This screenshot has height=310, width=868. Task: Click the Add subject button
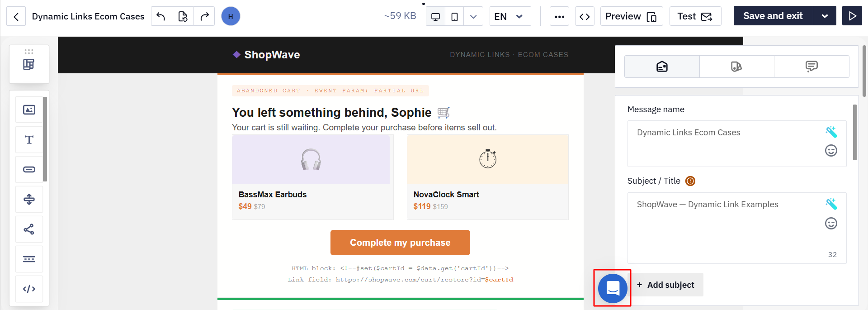pyautogui.click(x=665, y=285)
